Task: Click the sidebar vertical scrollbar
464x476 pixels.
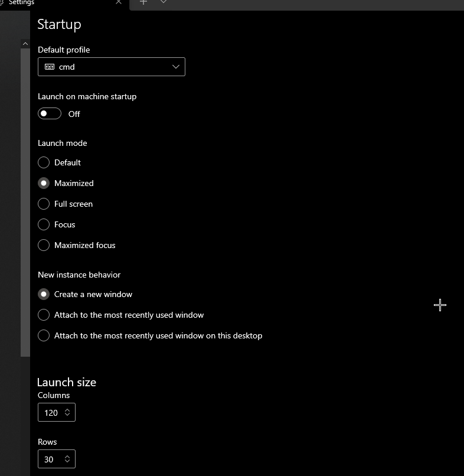Action: tap(25, 203)
